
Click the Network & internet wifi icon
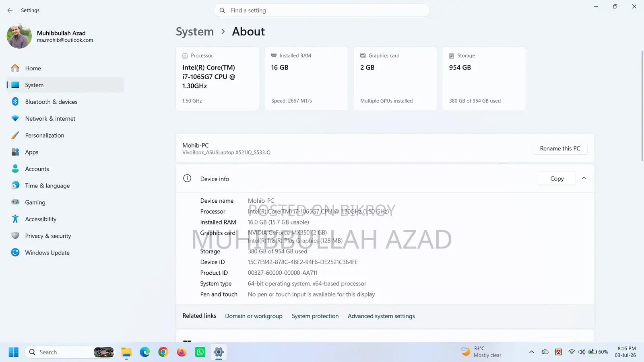(x=15, y=119)
